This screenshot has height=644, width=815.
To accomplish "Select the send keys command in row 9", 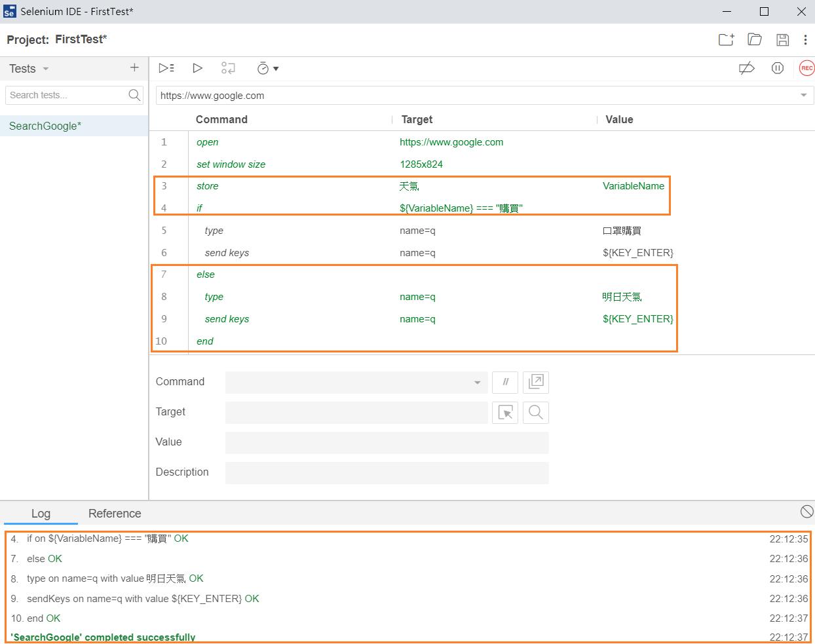I will (x=482, y=319).
